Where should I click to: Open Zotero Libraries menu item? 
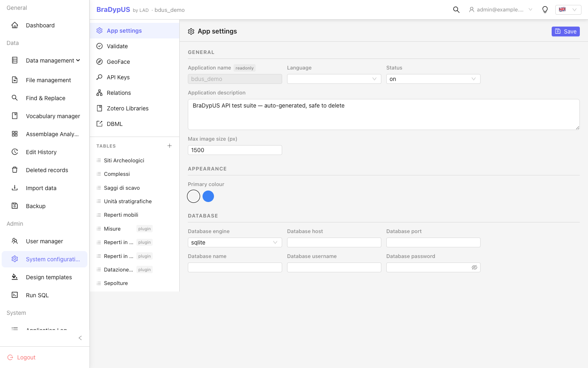tap(134, 108)
